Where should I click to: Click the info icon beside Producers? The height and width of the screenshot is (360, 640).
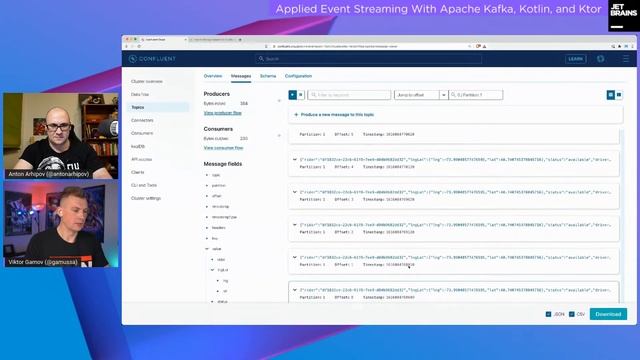279,100
